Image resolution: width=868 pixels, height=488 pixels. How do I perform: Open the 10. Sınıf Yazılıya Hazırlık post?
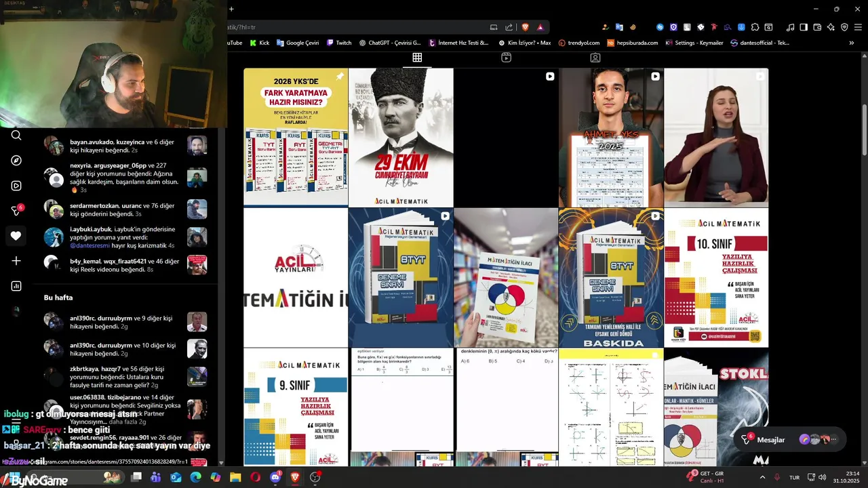pos(716,277)
